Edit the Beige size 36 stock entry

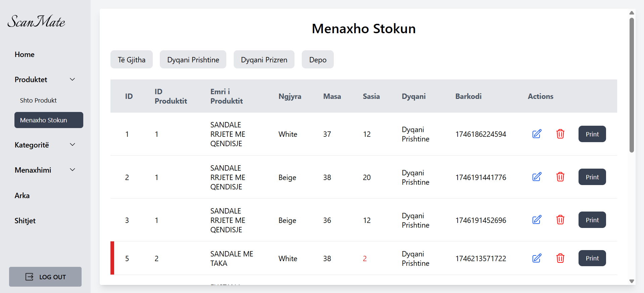[537, 220]
